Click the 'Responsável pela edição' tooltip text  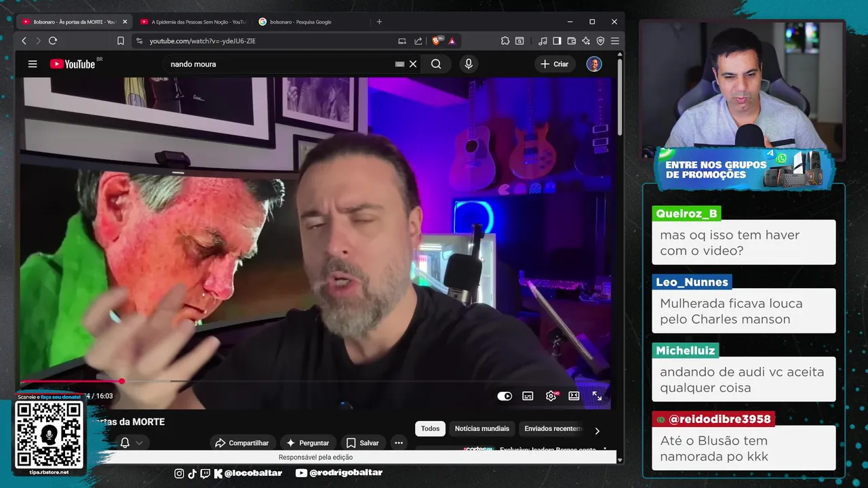coord(315,457)
